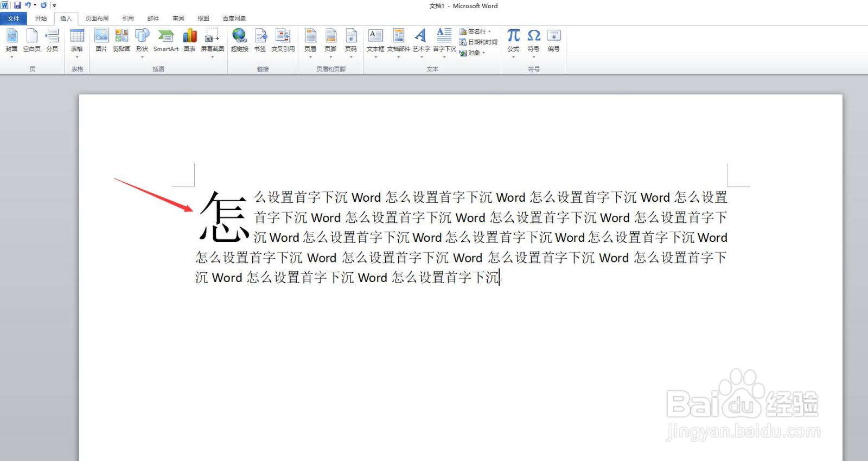Open the drop cap (首字下沉) menu
The height and width of the screenshot is (461, 868).
[444, 42]
